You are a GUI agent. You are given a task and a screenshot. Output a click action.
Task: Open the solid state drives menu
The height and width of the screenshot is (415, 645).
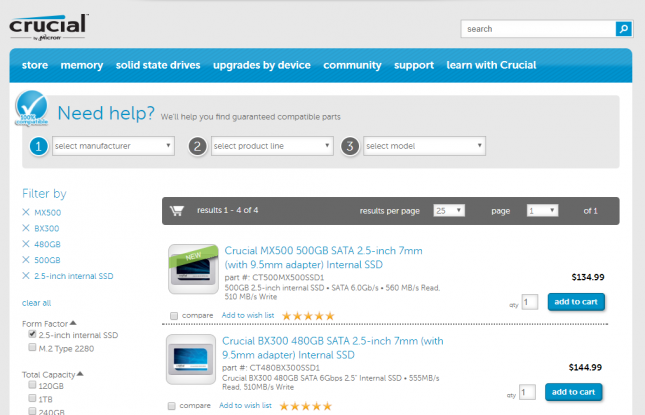(x=158, y=65)
